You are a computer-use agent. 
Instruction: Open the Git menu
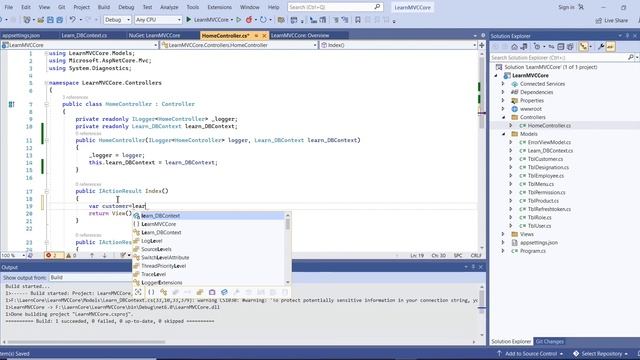(x=62, y=7)
